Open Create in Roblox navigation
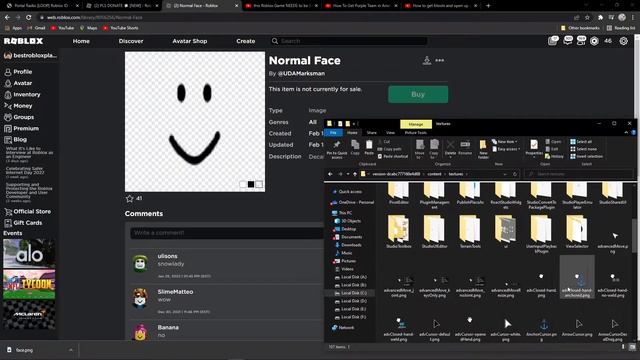 (245, 41)
